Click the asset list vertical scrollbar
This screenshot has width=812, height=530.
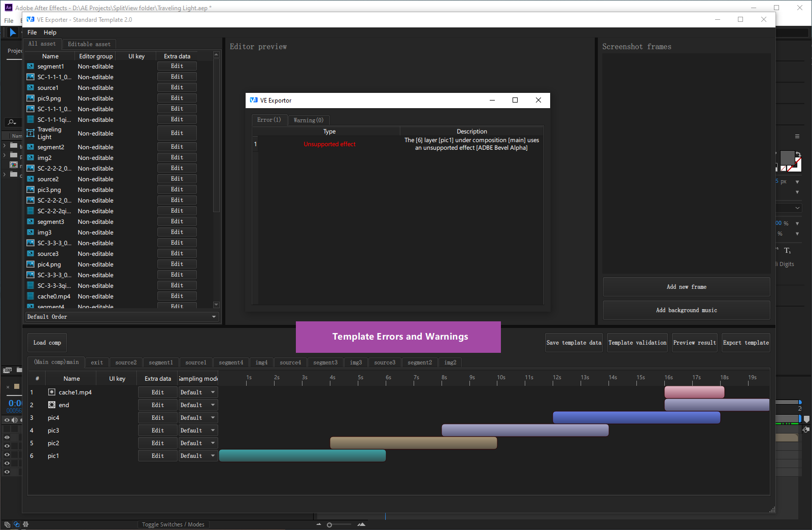pyautogui.click(x=216, y=136)
